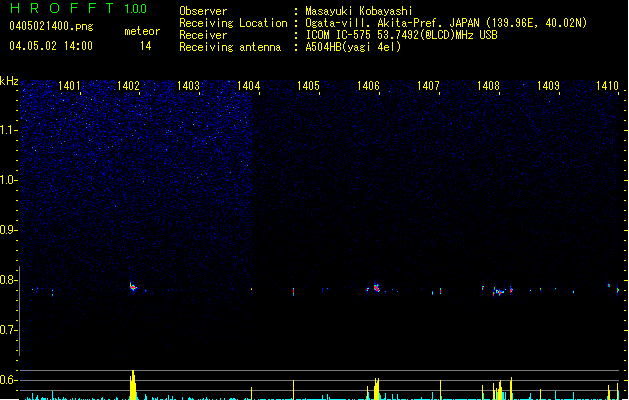Click the receiver text ICOM IC-575
The width and height of the screenshot is (629, 400).
point(338,35)
